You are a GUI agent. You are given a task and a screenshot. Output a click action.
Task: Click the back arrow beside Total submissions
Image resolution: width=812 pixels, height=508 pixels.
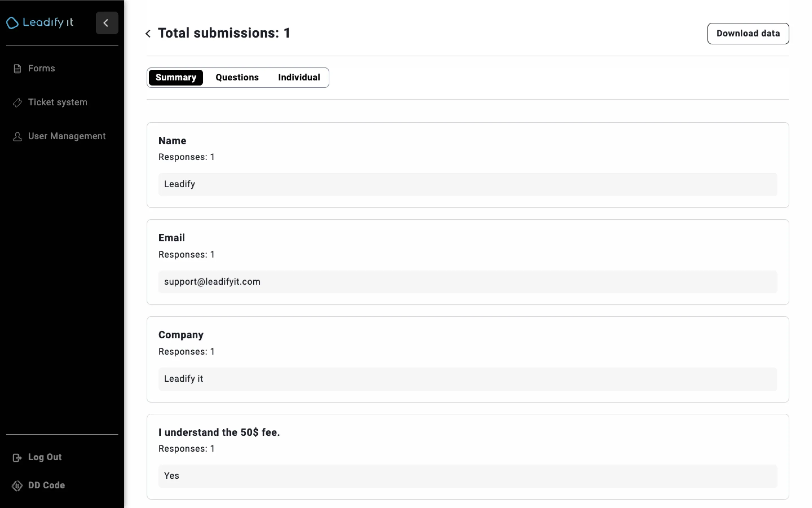[x=148, y=33]
